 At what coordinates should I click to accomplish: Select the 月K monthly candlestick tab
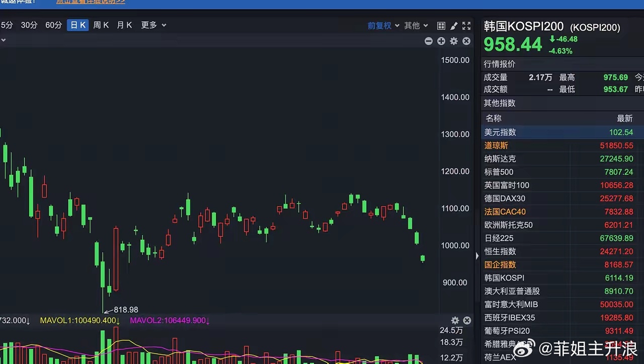124,25
